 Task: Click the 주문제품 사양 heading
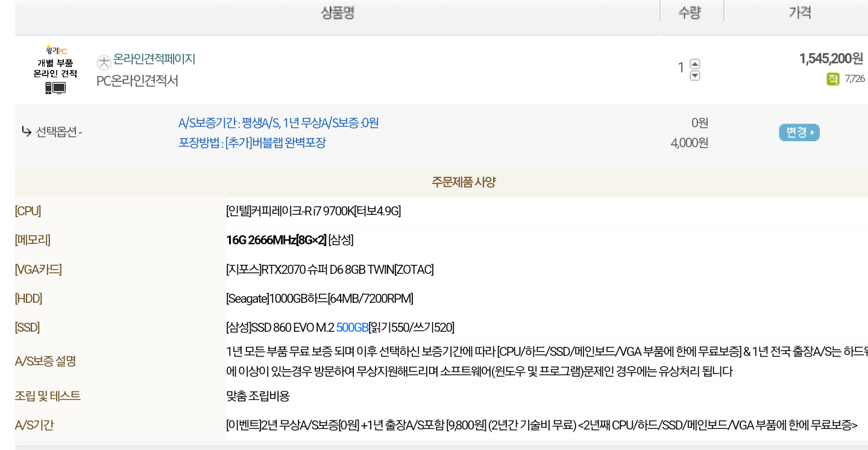(x=464, y=182)
